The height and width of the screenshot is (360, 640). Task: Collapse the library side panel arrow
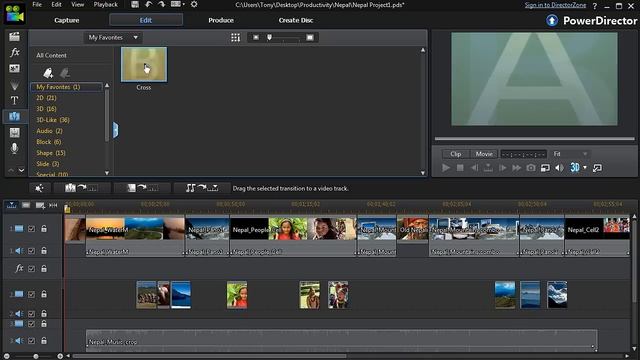(116, 130)
